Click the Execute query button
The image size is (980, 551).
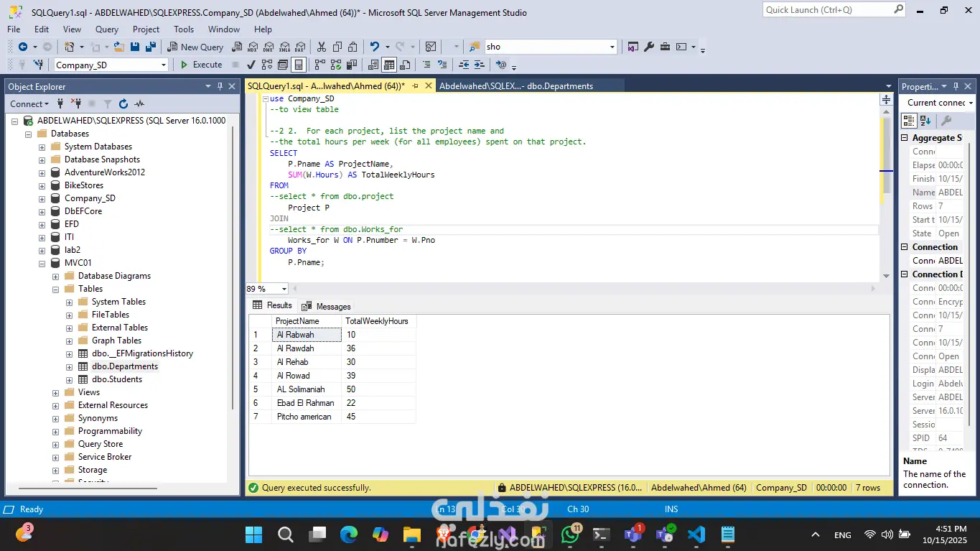pos(201,65)
